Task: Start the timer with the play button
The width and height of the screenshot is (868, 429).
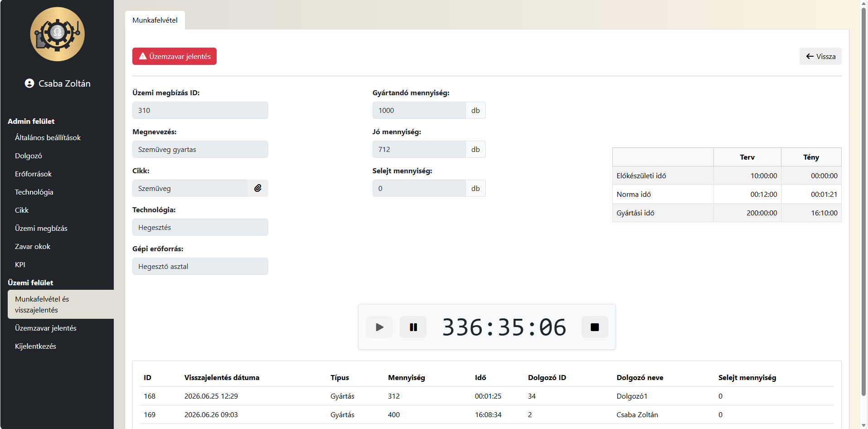Action: 379,327
